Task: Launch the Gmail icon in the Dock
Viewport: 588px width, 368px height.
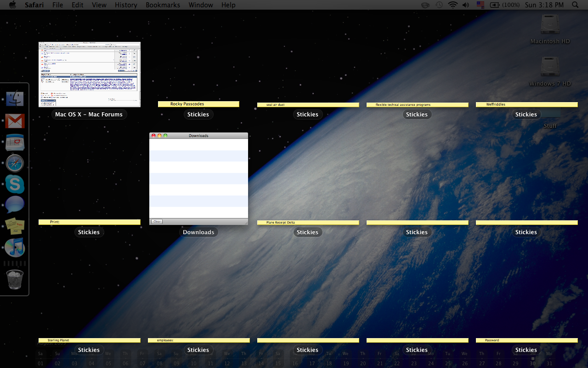Action: 15,121
